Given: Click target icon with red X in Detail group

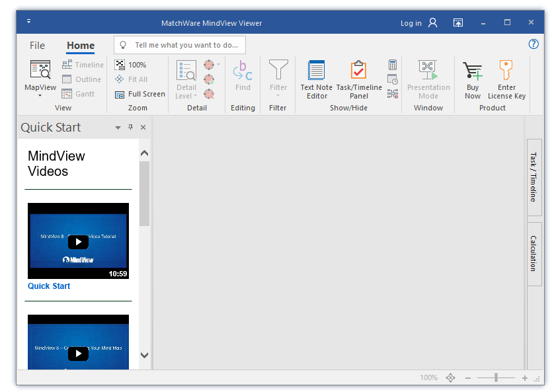Looking at the screenshot, I should pyautogui.click(x=209, y=94).
